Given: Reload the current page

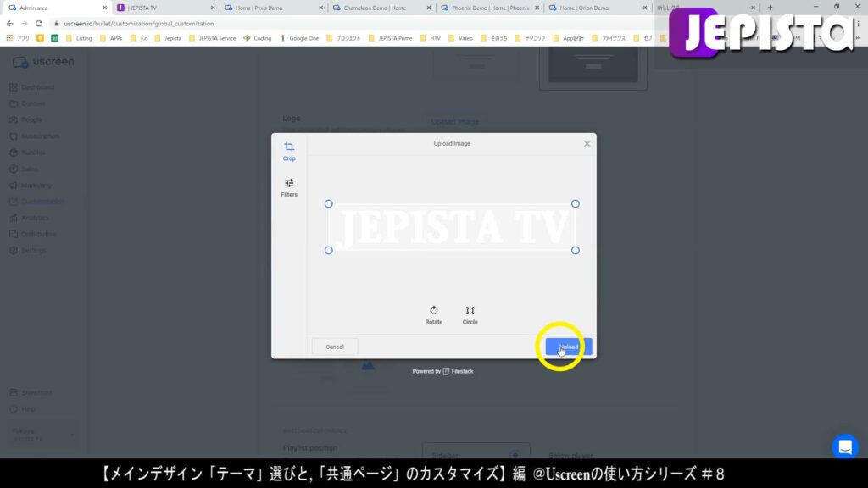Looking at the screenshot, I should [x=39, y=24].
